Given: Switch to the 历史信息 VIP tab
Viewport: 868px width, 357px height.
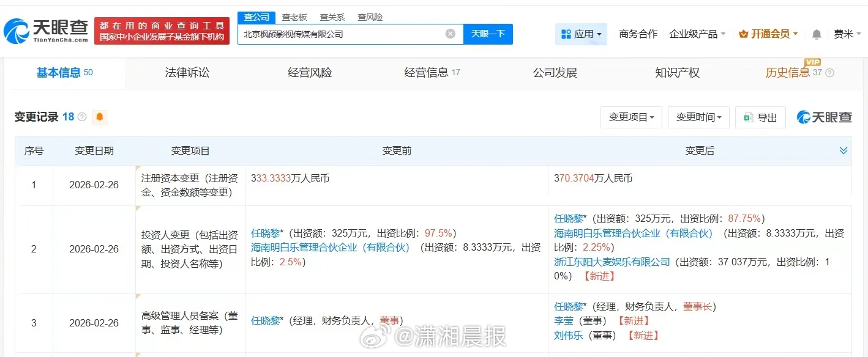Looking at the screenshot, I should coord(793,73).
